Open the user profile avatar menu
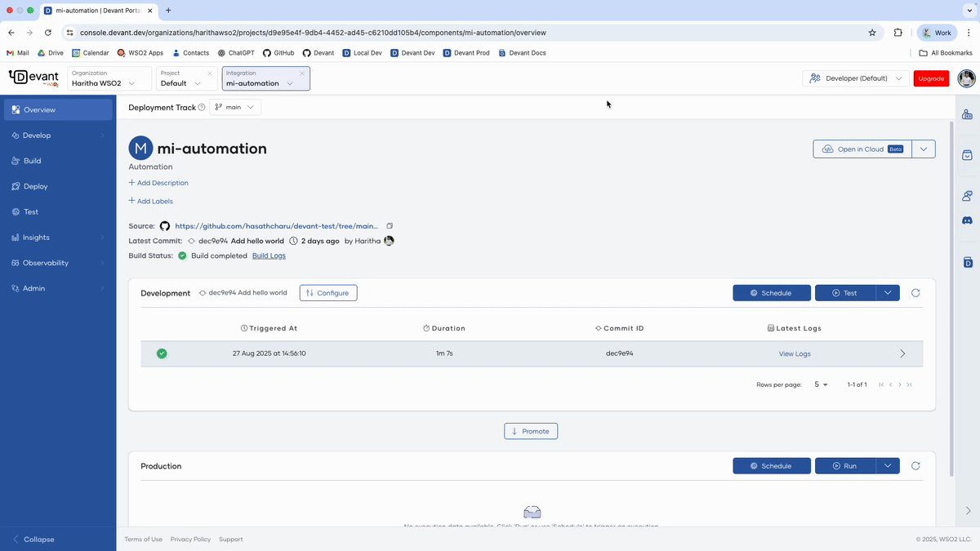 click(x=966, y=78)
